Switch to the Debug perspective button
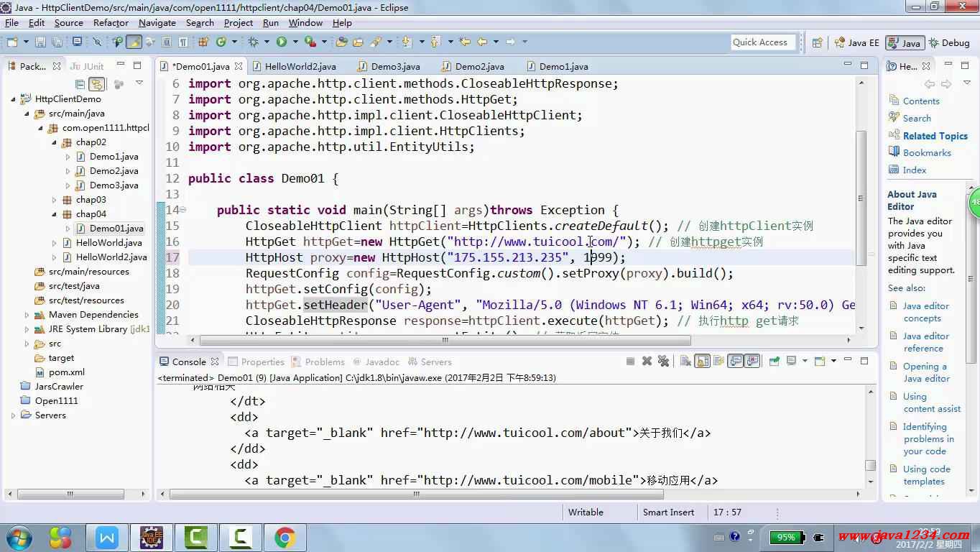Screen dimensions: 980x552 949,43
